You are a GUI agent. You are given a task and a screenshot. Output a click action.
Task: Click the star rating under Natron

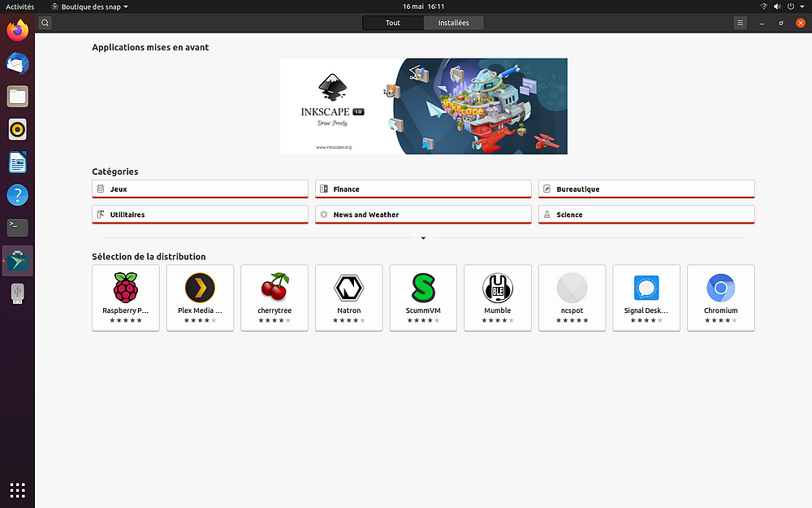(349, 320)
